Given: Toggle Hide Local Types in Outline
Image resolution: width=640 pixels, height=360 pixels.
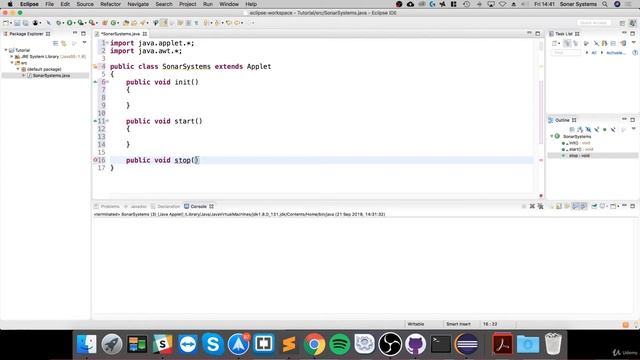Looking at the screenshot, I should [613, 129].
